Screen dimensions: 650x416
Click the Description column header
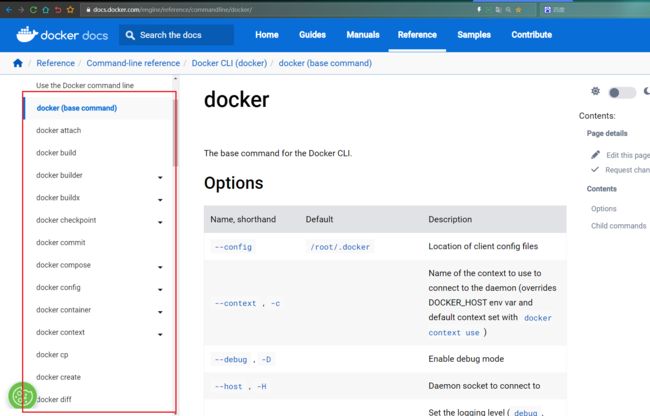[450, 219]
